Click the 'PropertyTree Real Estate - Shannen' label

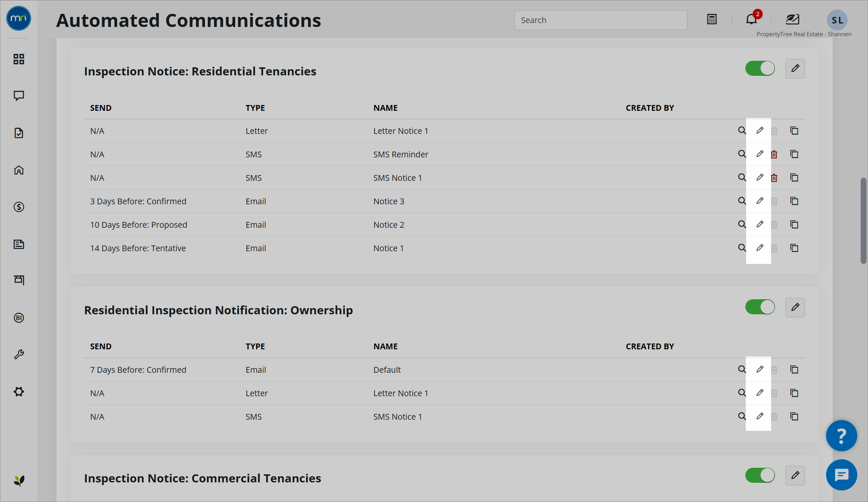pyautogui.click(x=804, y=34)
